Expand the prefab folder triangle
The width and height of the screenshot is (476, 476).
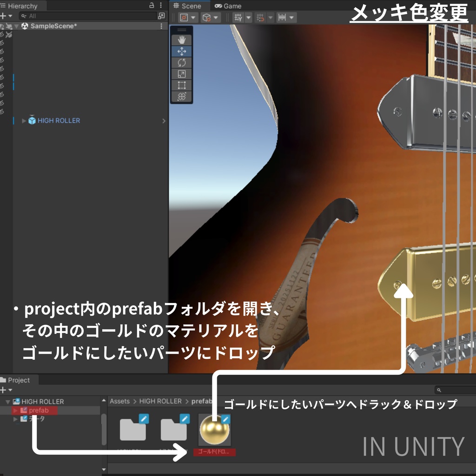(15, 410)
